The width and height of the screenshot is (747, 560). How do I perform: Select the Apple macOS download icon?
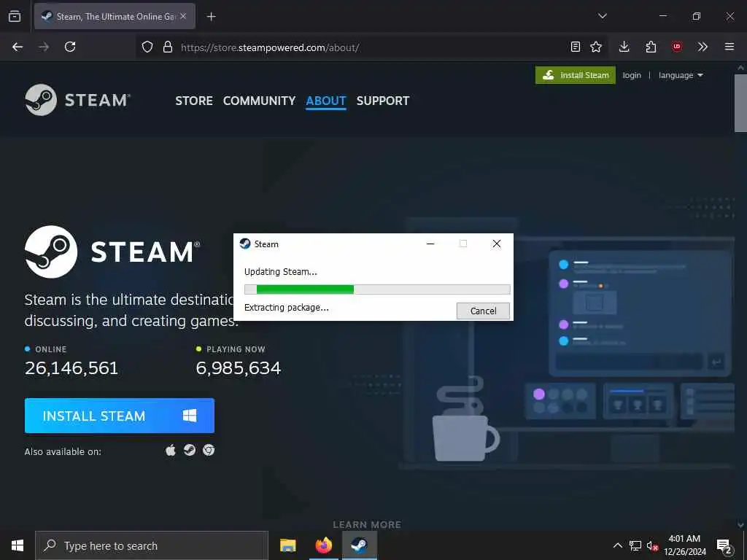click(x=171, y=450)
